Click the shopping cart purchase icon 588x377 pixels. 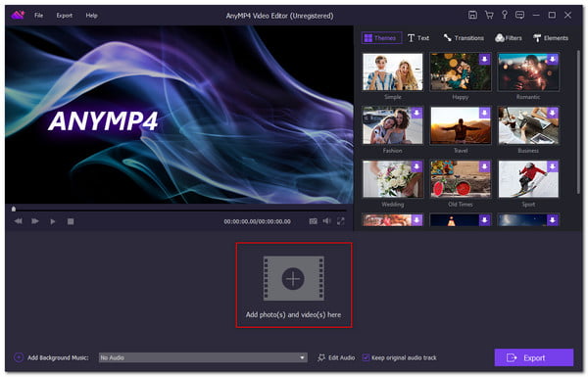point(489,15)
